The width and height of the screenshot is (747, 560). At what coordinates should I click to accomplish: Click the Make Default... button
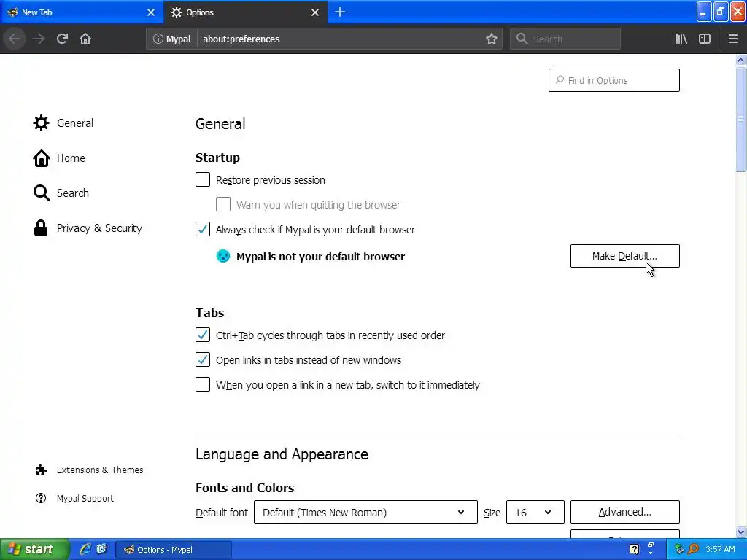click(624, 256)
